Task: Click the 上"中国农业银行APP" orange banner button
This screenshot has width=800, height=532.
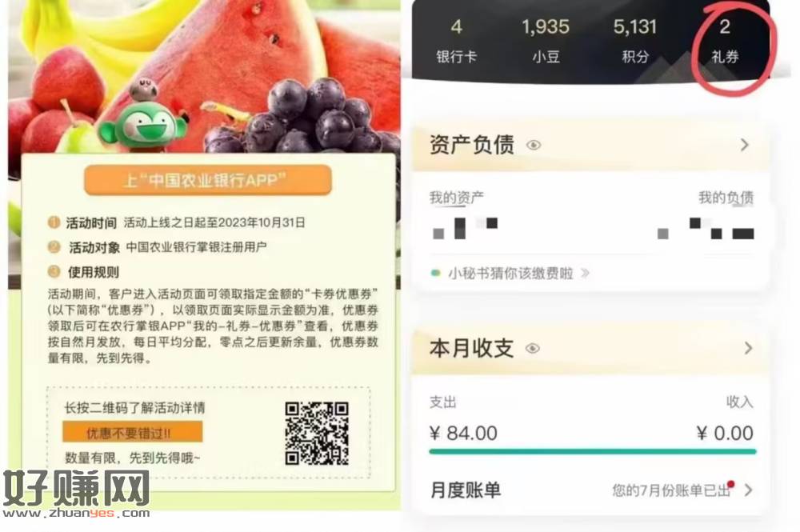Action: coord(208,180)
